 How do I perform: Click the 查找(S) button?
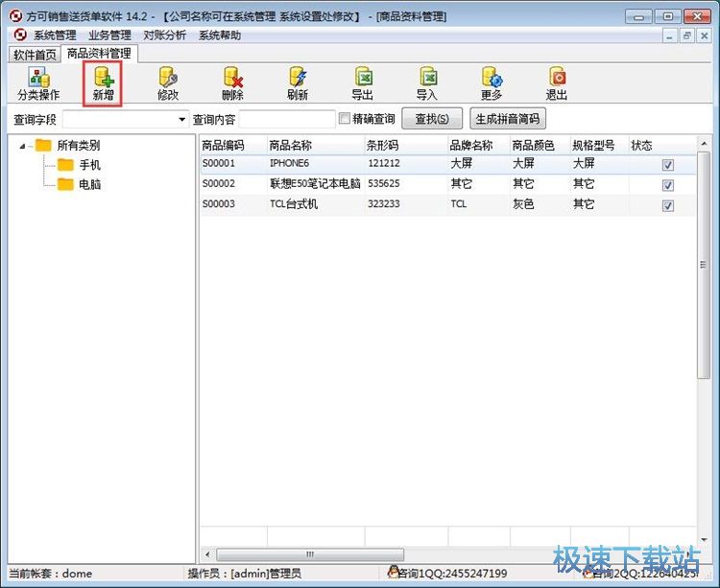click(432, 119)
